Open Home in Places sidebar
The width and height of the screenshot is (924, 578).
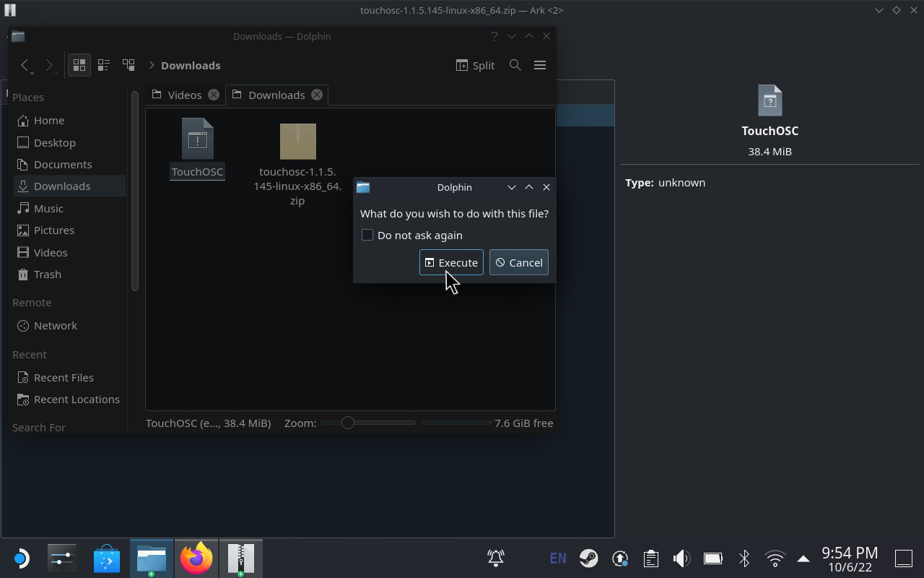[69, 120]
